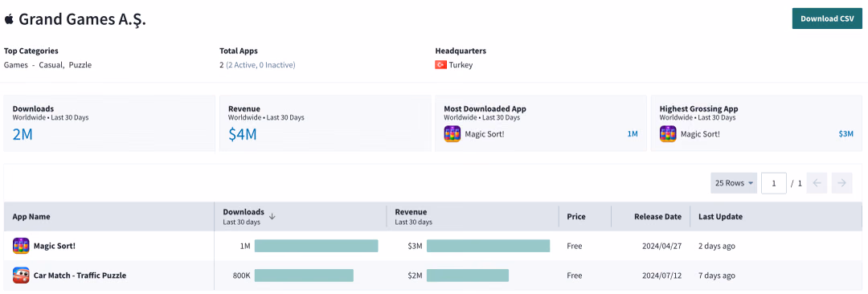The width and height of the screenshot is (868, 294).
Task: Click Car Match downloads bar
Action: 304,276
